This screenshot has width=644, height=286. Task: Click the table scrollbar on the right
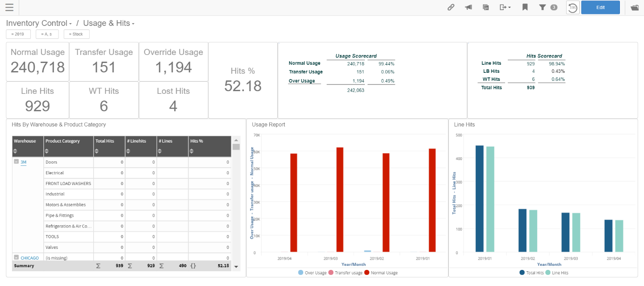coord(237,147)
